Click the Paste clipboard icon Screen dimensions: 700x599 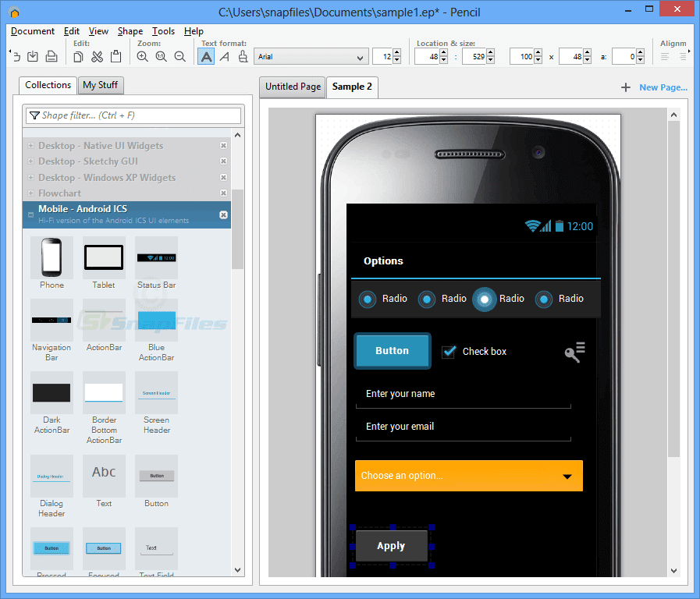(117, 56)
